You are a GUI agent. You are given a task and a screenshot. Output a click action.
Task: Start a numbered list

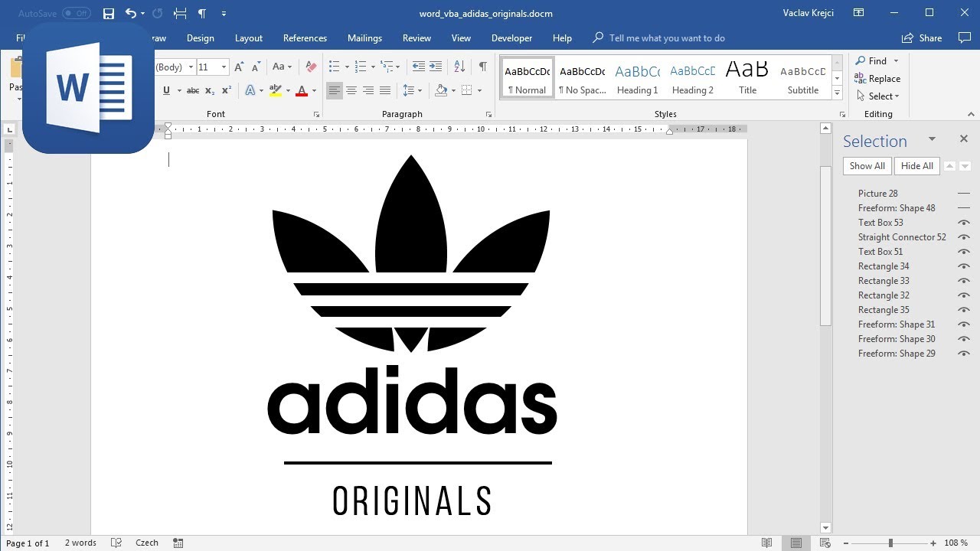tap(361, 67)
